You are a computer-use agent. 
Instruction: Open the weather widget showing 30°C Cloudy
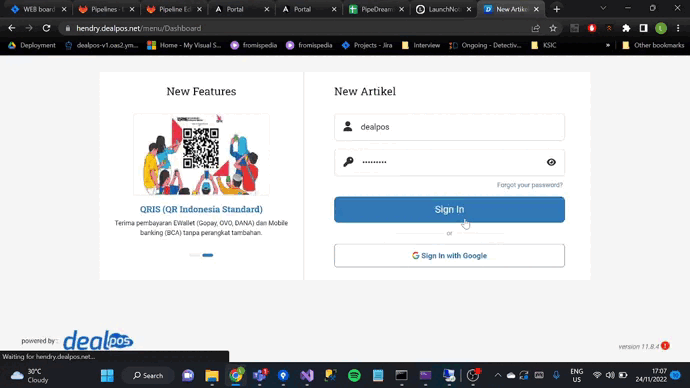[x=30, y=376]
